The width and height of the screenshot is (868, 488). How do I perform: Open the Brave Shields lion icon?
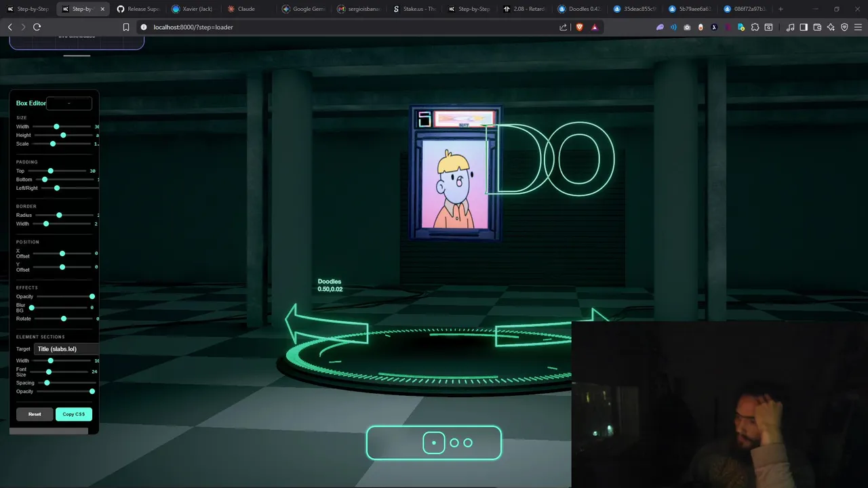(x=579, y=27)
